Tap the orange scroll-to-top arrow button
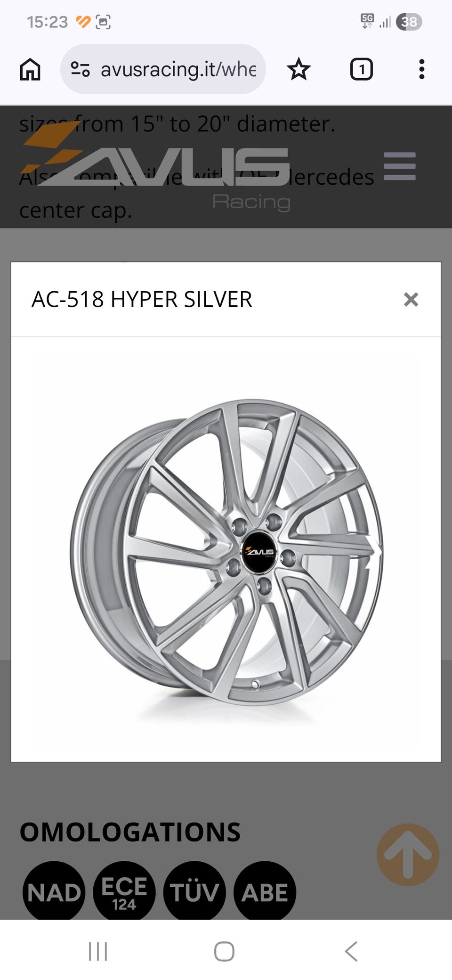 click(x=408, y=854)
